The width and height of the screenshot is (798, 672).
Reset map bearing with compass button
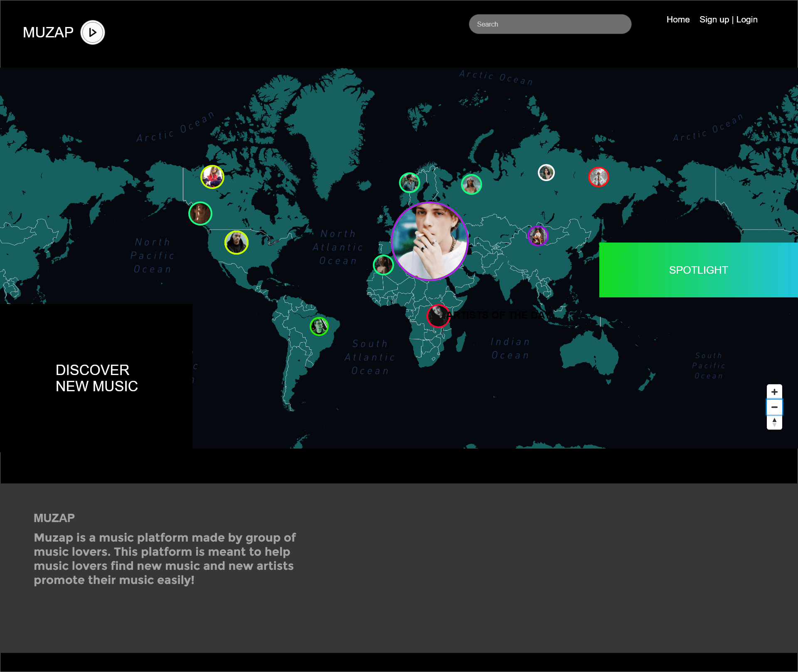(774, 422)
